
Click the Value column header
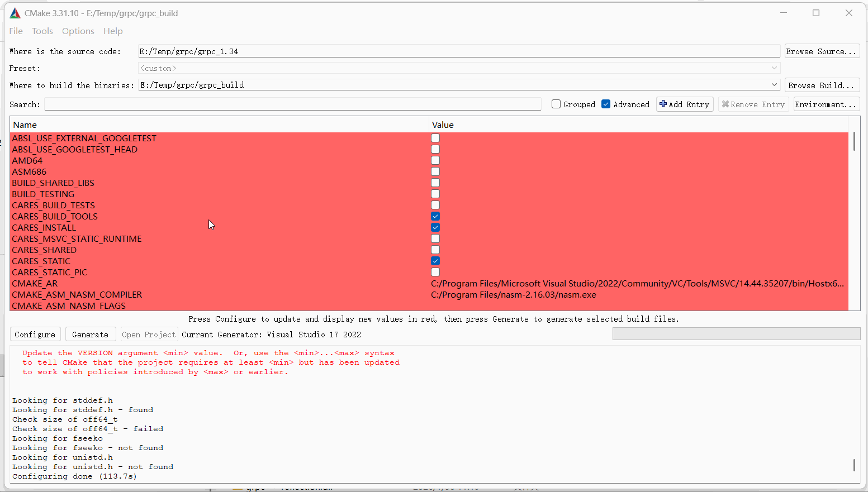(x=638, y=125)
